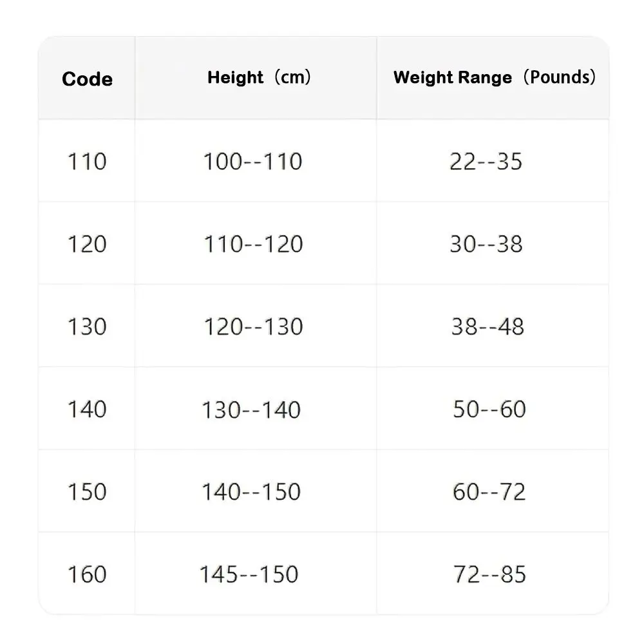Image resolution: width=644 pixels, height=644 pixels.
Task: Pick the 50--60 pounds cell
Action: click(x=489, y=409)
